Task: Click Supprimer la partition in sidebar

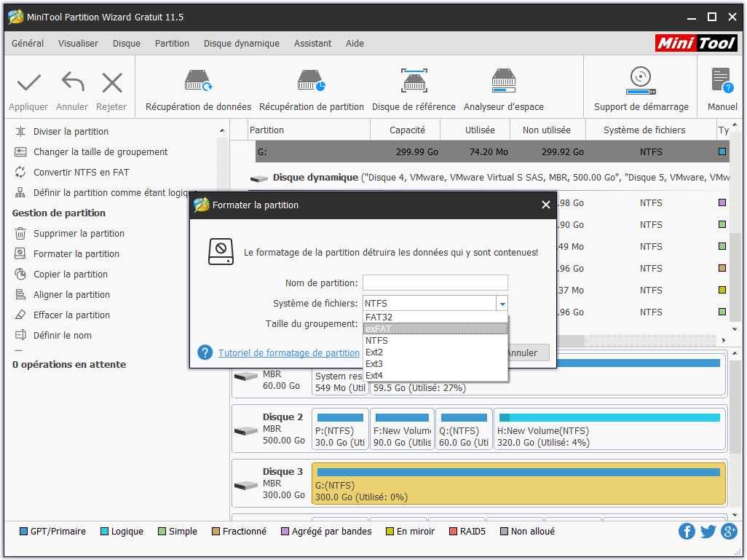Action: click(x=79, y=234)
